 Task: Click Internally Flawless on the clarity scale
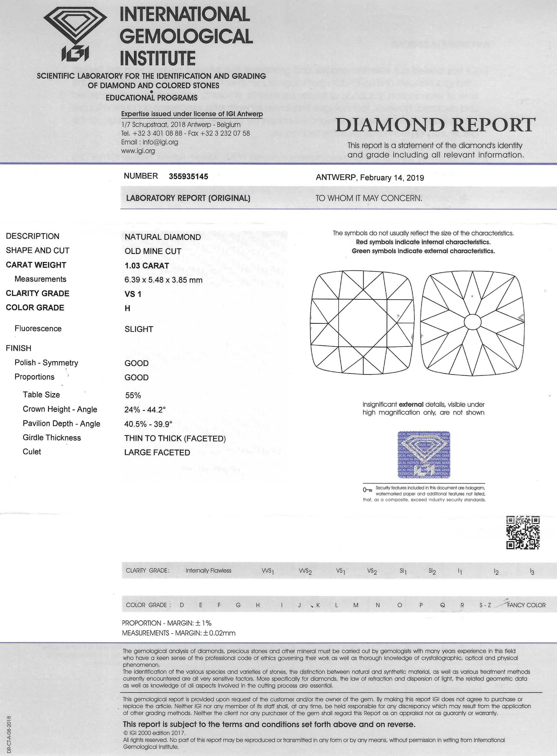(x=208, y=571)
